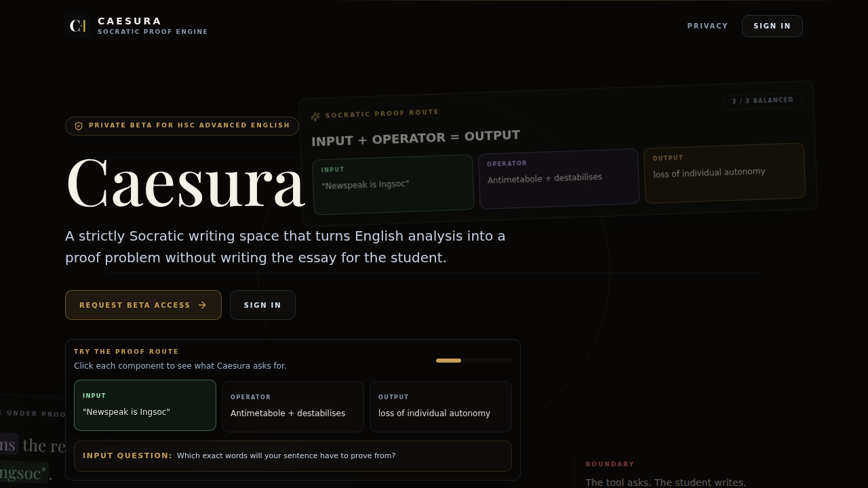Image resolution: width=868 pixels, height=488 pixels.
Task: Click the sparkle icon beside Socratic Proof Route
Action: [315, 117]
